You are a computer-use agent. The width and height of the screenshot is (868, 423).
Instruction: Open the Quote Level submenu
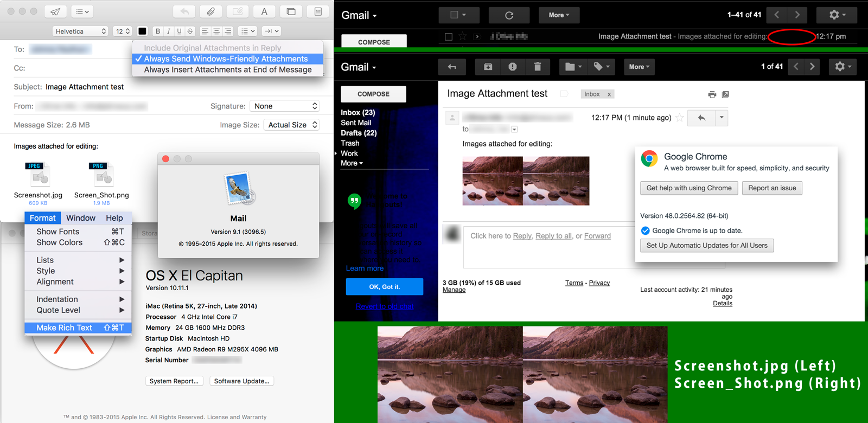click(x=78, y=310)
